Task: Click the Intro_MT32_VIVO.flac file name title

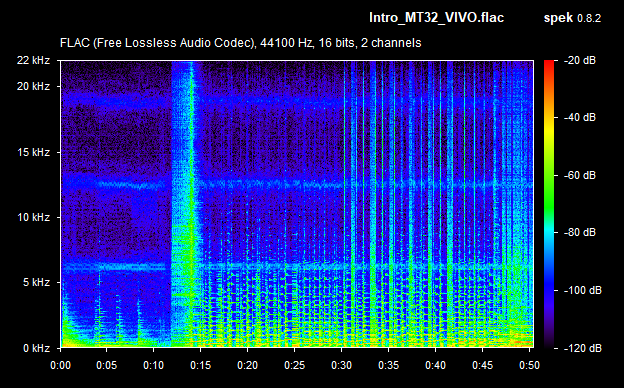Action: [437, 18]
